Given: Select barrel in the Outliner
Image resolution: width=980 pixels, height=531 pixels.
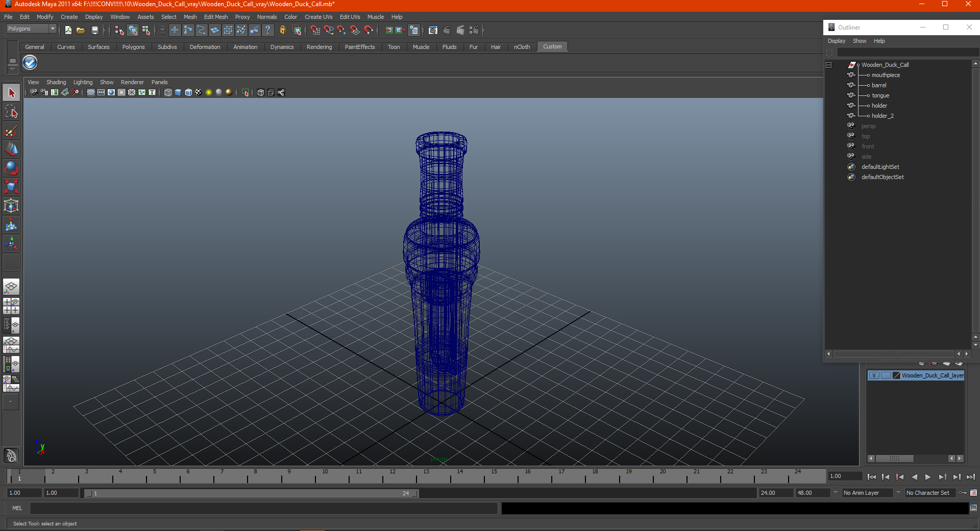Looking at the screenshot, I should point(879,85).
